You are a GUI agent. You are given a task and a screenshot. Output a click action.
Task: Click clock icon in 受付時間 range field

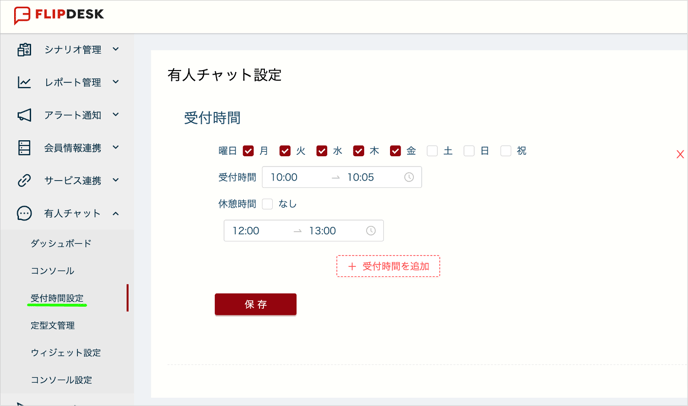(409, 177)
